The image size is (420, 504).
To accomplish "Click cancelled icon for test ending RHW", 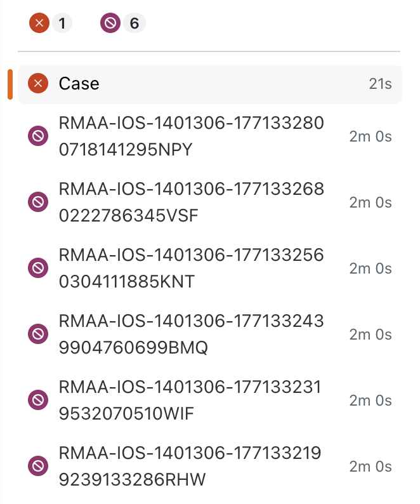I will point(38,466).
